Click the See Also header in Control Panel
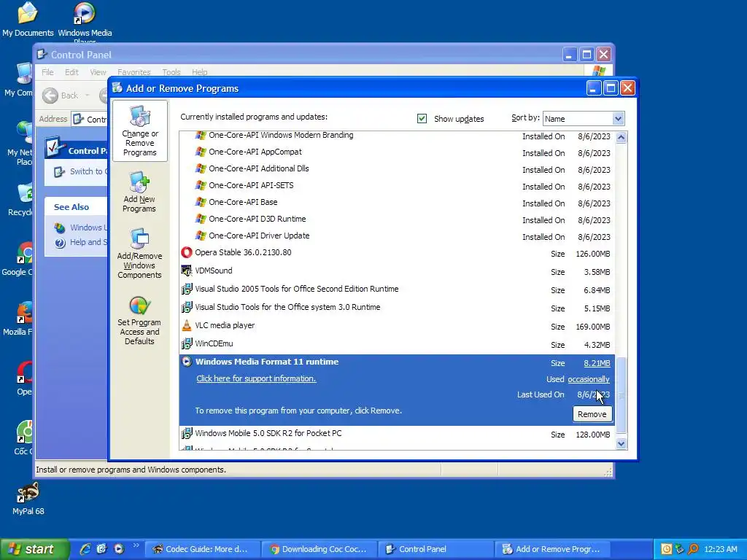747x560 pixels. (71, 206)
